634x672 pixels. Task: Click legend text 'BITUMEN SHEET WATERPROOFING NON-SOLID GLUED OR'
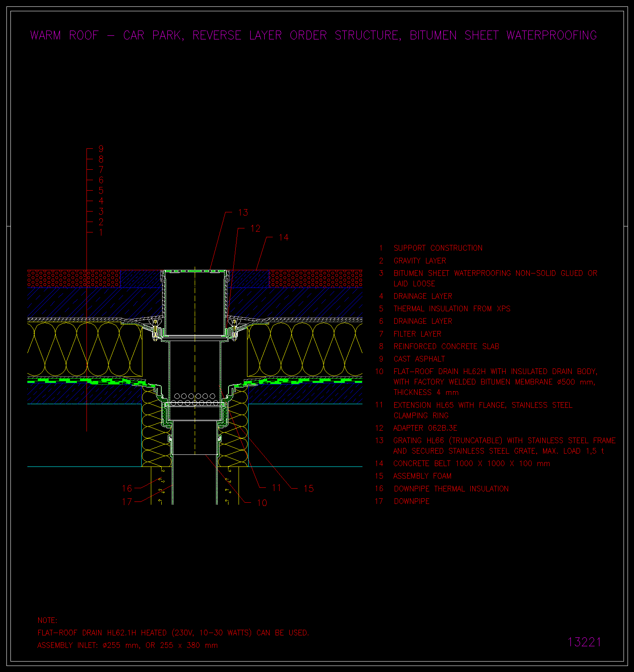click(x=495, y=273)
